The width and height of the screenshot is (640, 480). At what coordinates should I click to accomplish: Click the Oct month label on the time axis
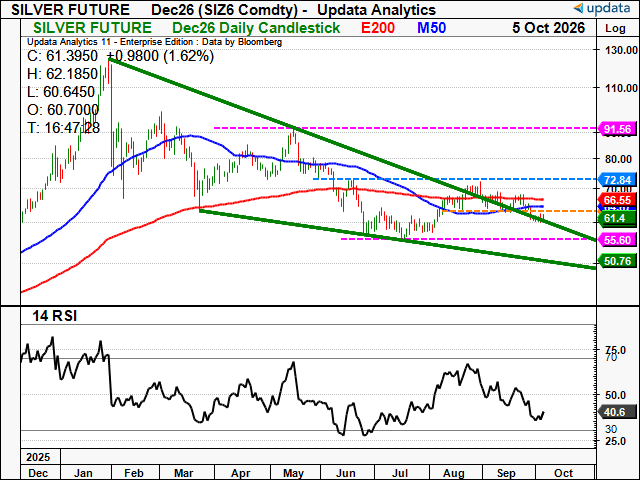point(564,473)
